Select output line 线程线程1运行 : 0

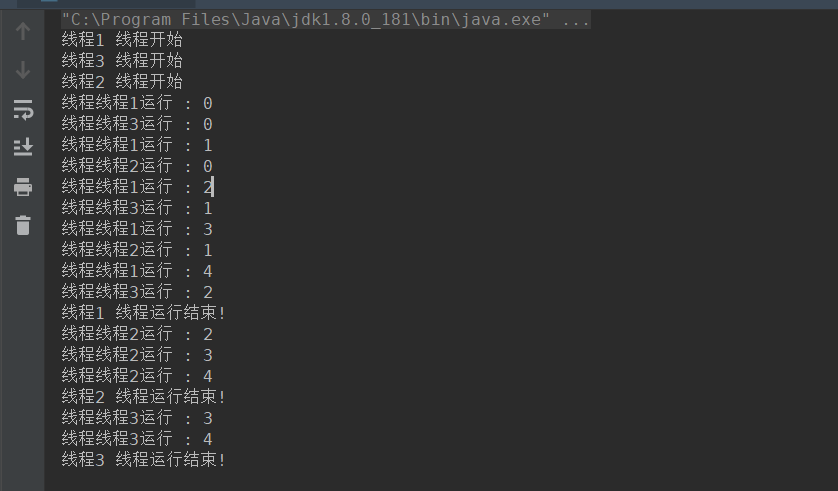(x=137, y=103)
